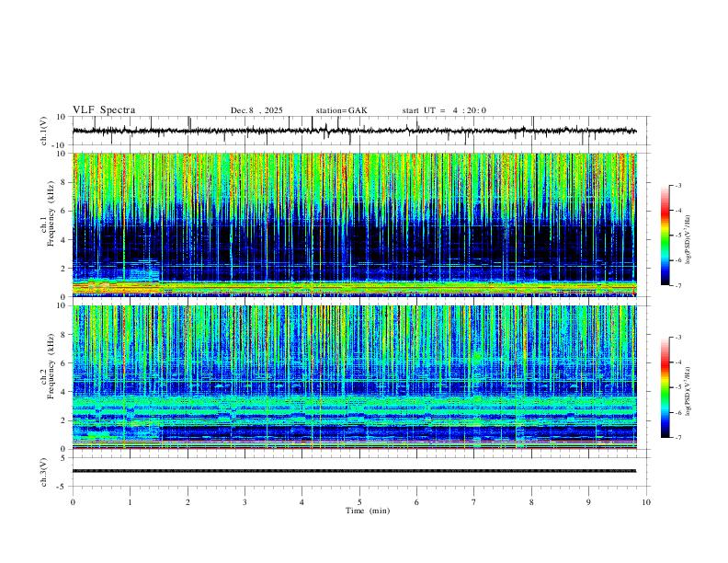Viewport: 728px width, 563px height.
Task: Click the "4" kHz tick of ch.2 spectrogram
Action: pos(64,392)
